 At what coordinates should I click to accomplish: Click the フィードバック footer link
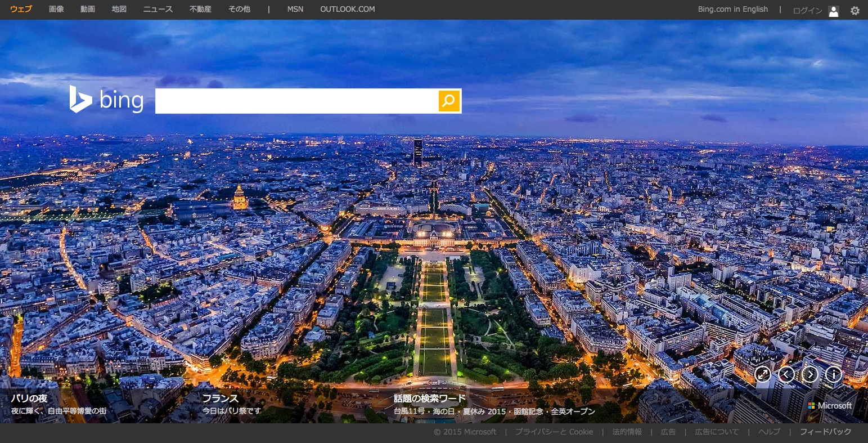825,432
